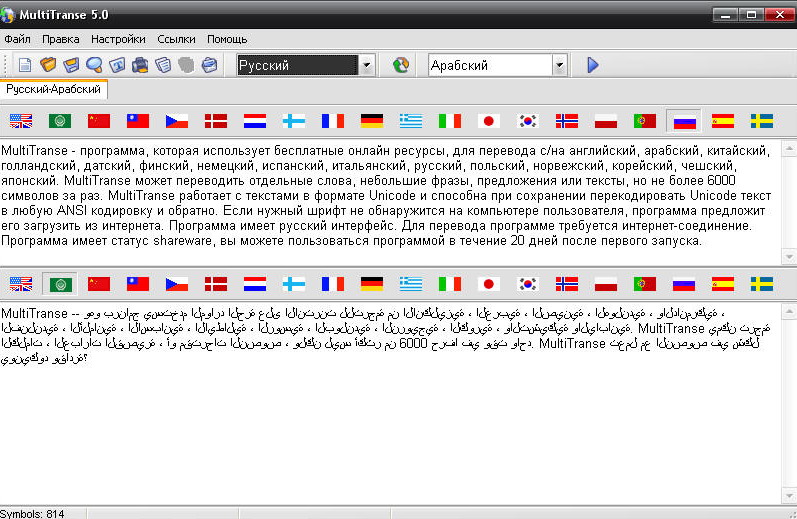Screen dimensions: 797x519
Task: Click the last toolbar icon left of Русский box
Action: pos(209,65)
